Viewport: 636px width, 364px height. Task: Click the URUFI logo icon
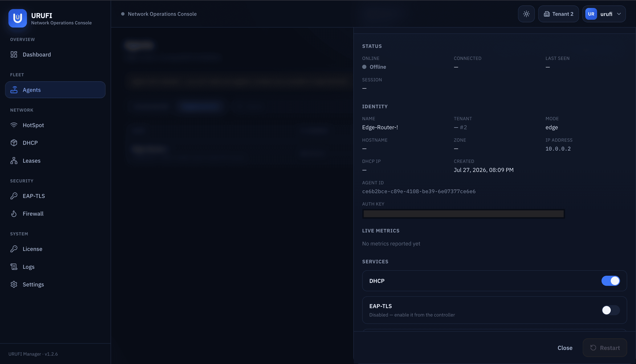(17, 18)
